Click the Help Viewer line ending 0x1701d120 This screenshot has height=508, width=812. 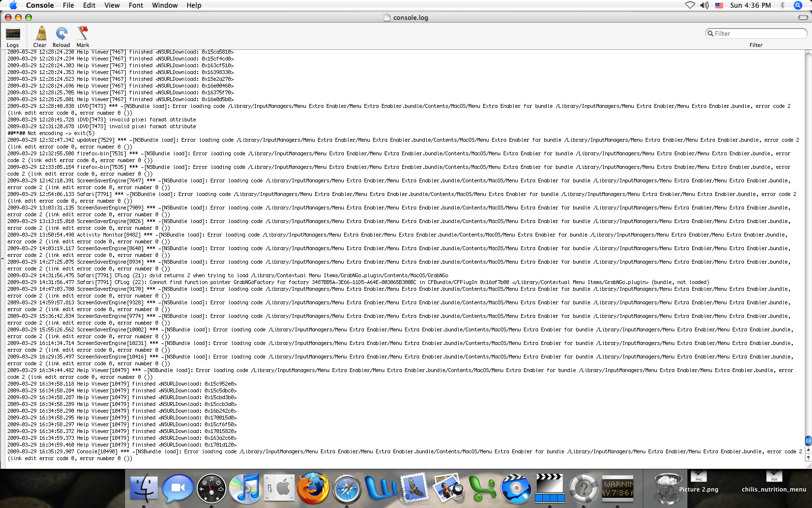click(122, 445)
